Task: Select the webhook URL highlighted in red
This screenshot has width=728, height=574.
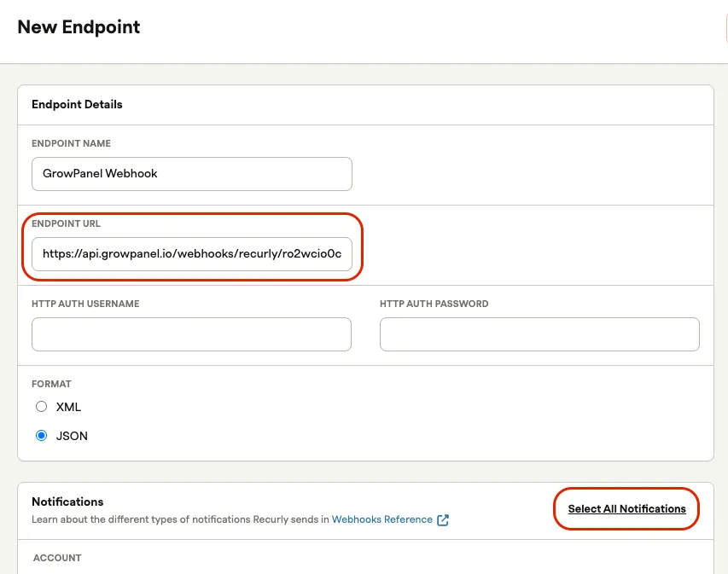Action: click(191, 253)
